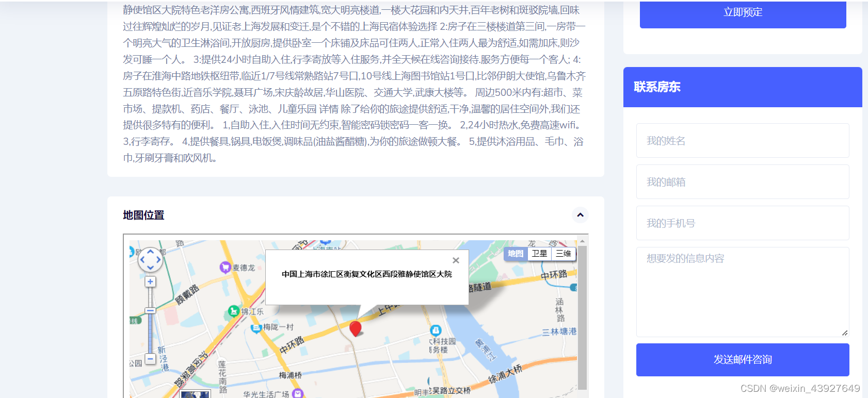Screen dimensions: 868x398
Task: Zoom out the map with minus button
Action: pos(150,358)
